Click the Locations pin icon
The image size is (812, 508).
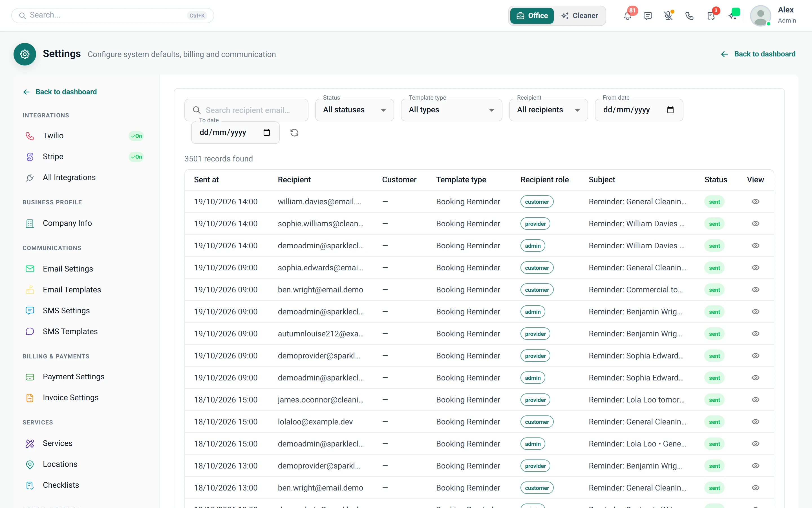point(30,464)
